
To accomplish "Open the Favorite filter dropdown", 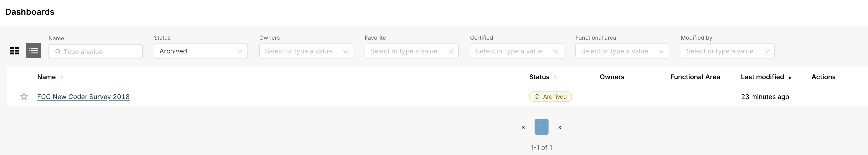I will point(411,51).
